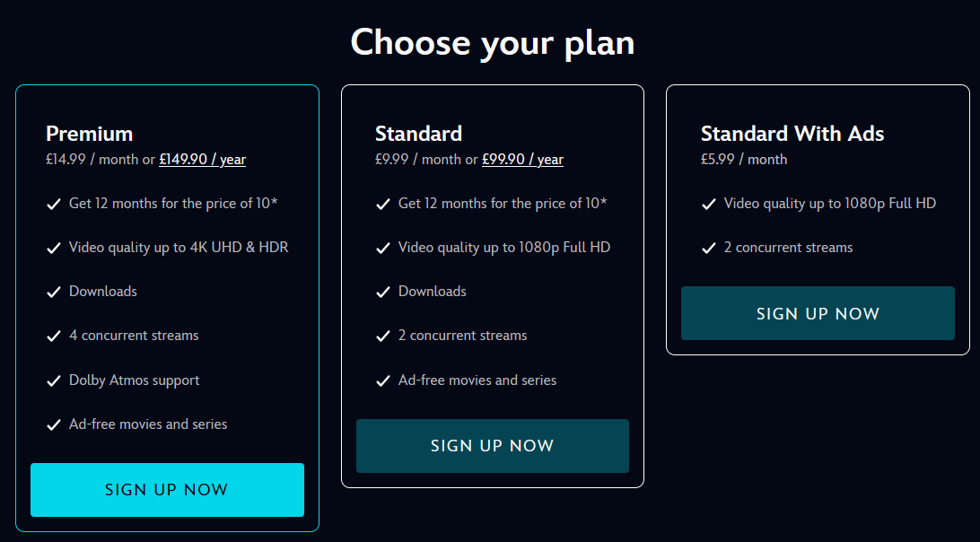
Task: Click Premium plan SIGN UP NOW button
Action: pos(167,490)
